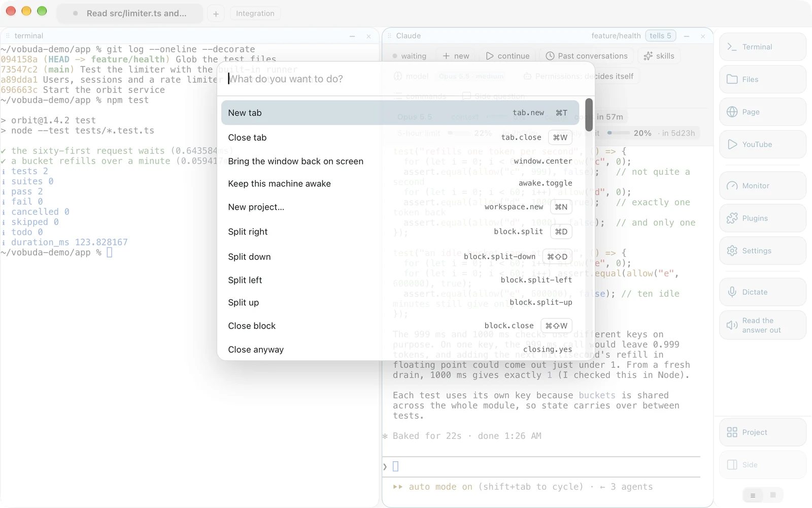
Task: Click the tells 5 badge
Action: 660,36
